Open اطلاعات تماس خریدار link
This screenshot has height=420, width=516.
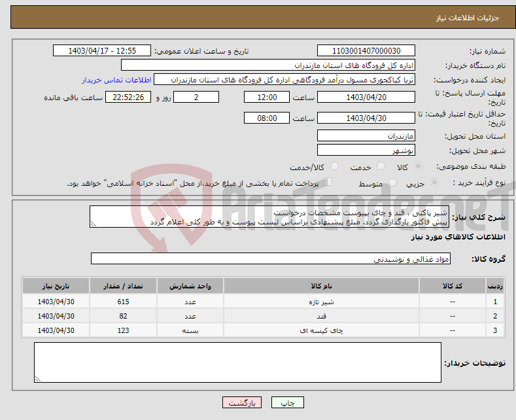point(116,80)
